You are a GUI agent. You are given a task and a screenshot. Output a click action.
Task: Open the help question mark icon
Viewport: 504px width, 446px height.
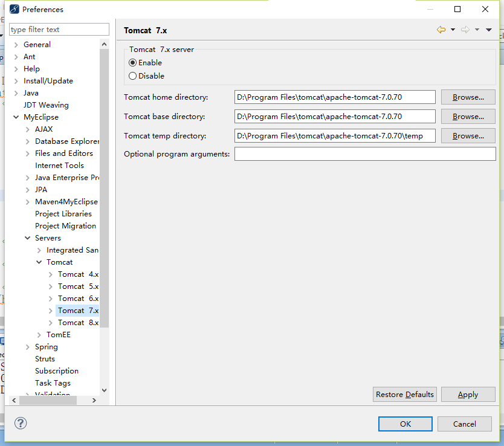point(21,423)
